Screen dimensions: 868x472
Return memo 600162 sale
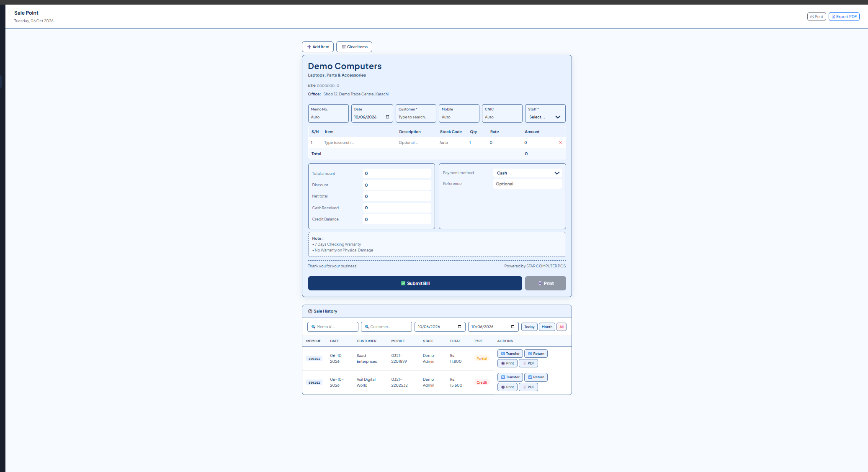pos(536,377)
